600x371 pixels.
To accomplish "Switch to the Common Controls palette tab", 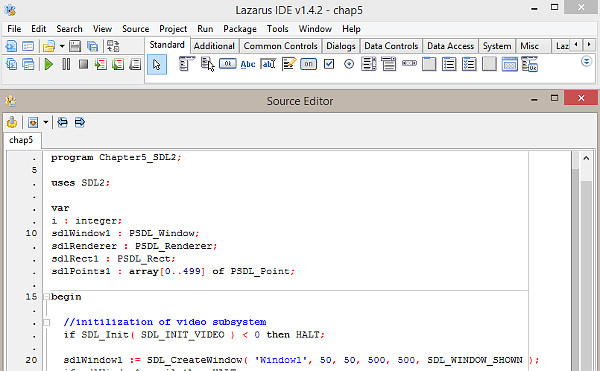I will click(x=280, y=46).
